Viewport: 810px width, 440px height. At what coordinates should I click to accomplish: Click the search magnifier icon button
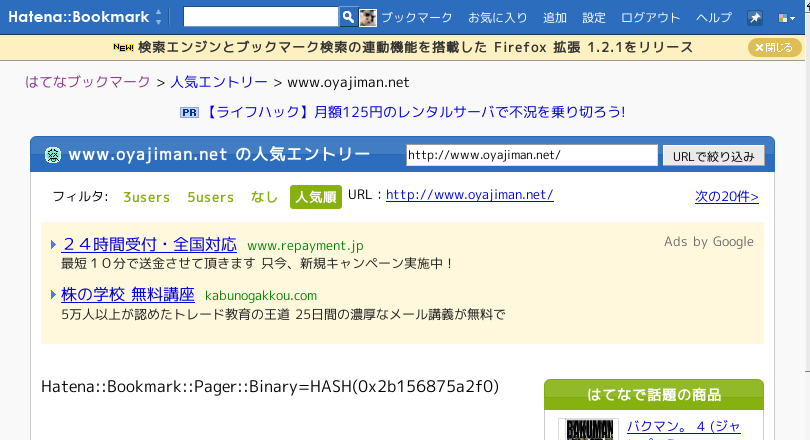tap(348, 17)
